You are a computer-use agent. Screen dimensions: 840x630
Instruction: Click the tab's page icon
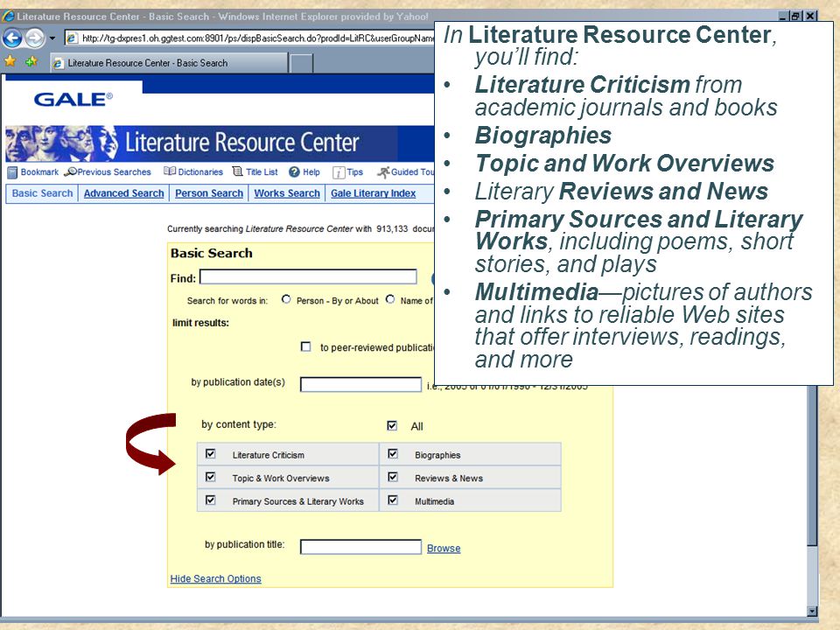[59, 64]
